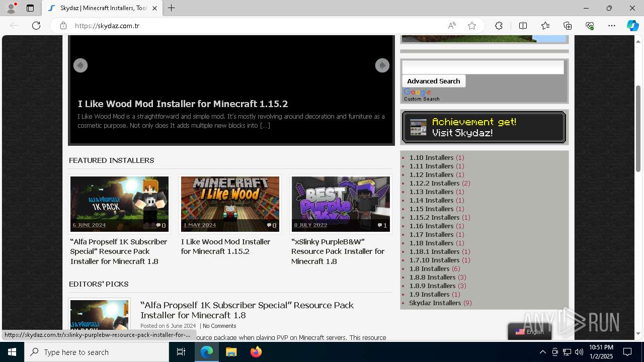Go to next slide in slider
The width and height of the screenshot is (644, 362).
[x=382, y=65]
